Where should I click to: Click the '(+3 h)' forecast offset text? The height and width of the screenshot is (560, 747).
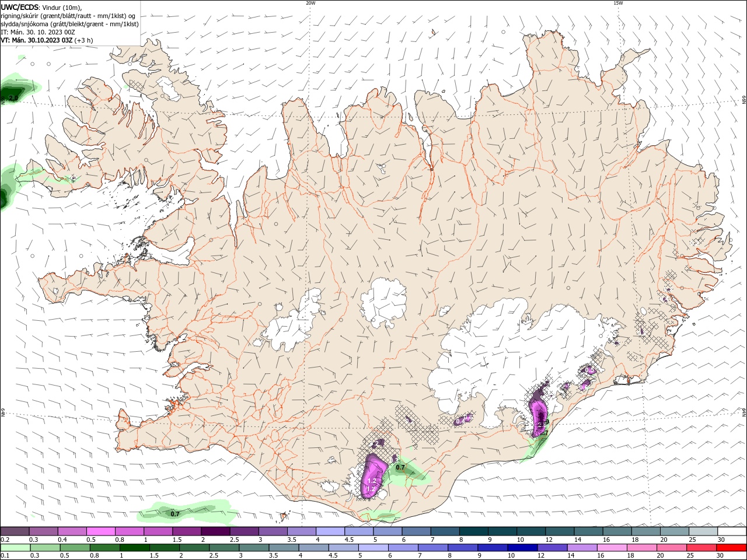point(83,40)
